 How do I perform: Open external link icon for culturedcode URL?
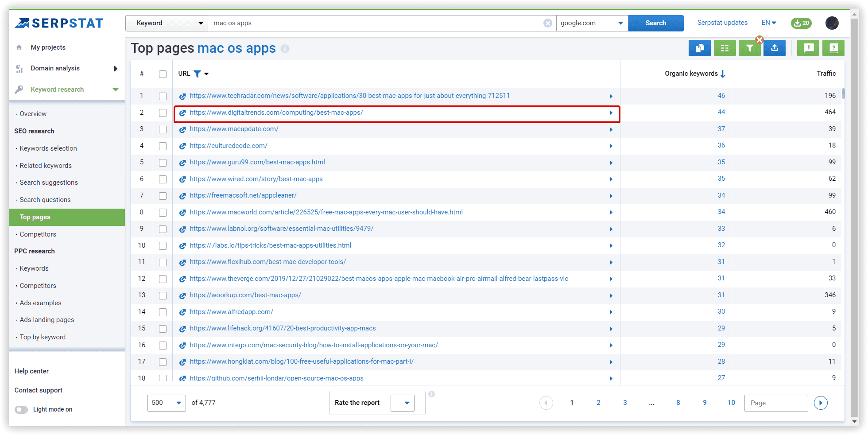(182, 146)
